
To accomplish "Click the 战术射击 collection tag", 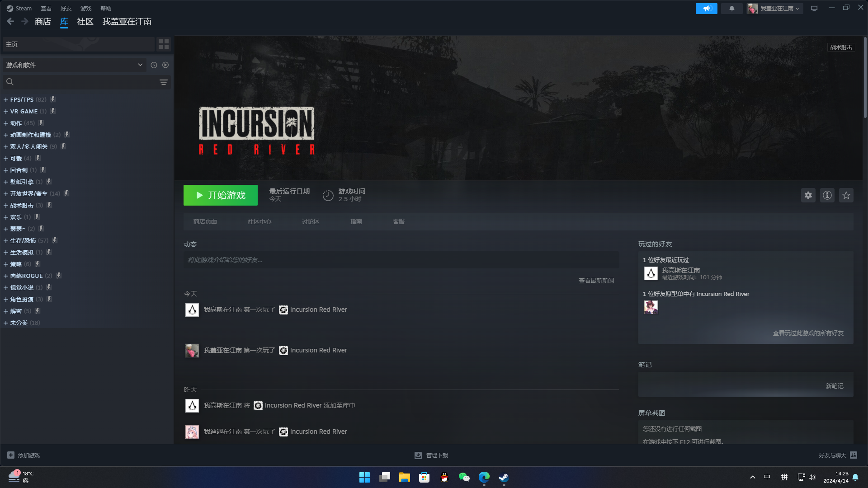I will (841, 47).
